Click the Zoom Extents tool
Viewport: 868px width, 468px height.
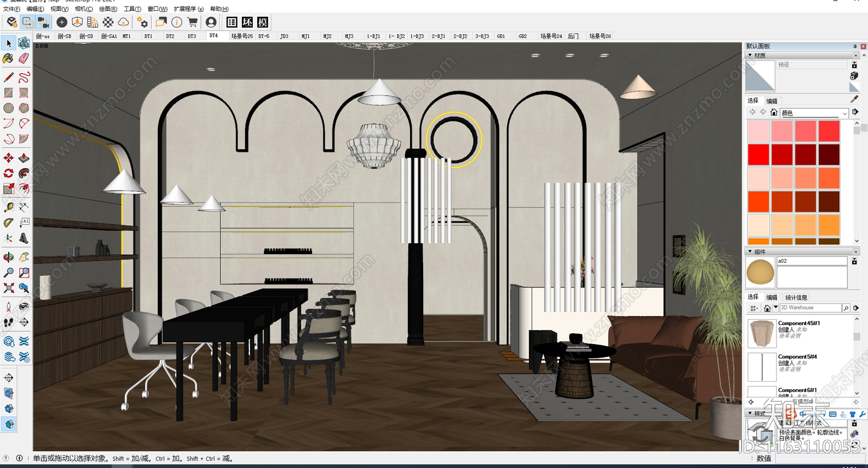(x=9, y=288)
